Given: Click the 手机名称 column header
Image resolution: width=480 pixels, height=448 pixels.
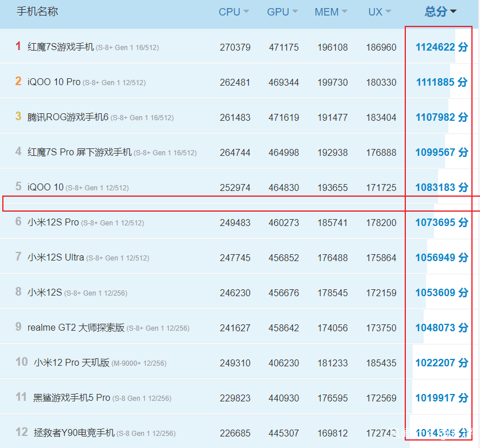Looking at the screenshot, I should 37,12.
